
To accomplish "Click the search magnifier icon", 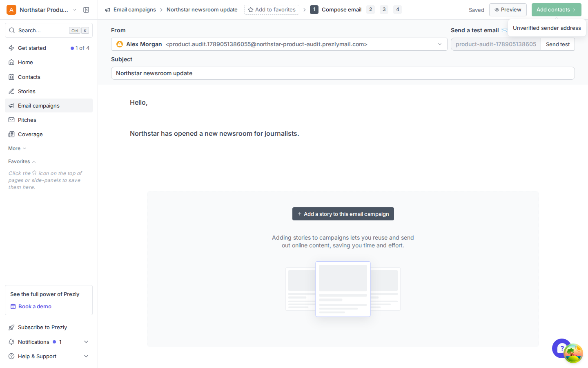I will point(12,30).
